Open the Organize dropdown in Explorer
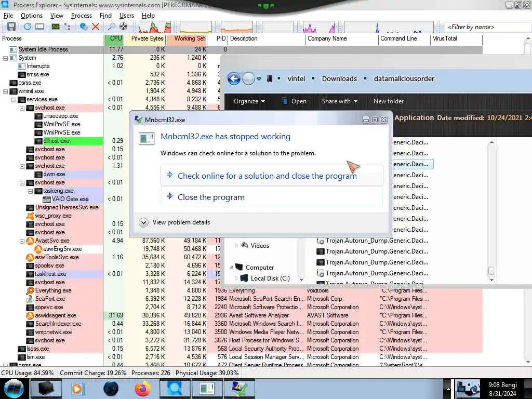The width and height of the screenshot is (532, 399). click(x=249, y=101)
